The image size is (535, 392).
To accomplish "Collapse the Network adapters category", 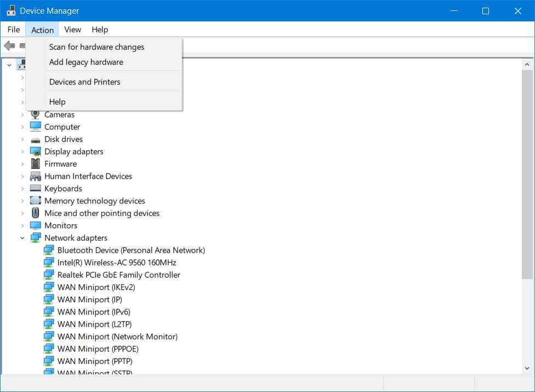I will [x=22, y=238].
